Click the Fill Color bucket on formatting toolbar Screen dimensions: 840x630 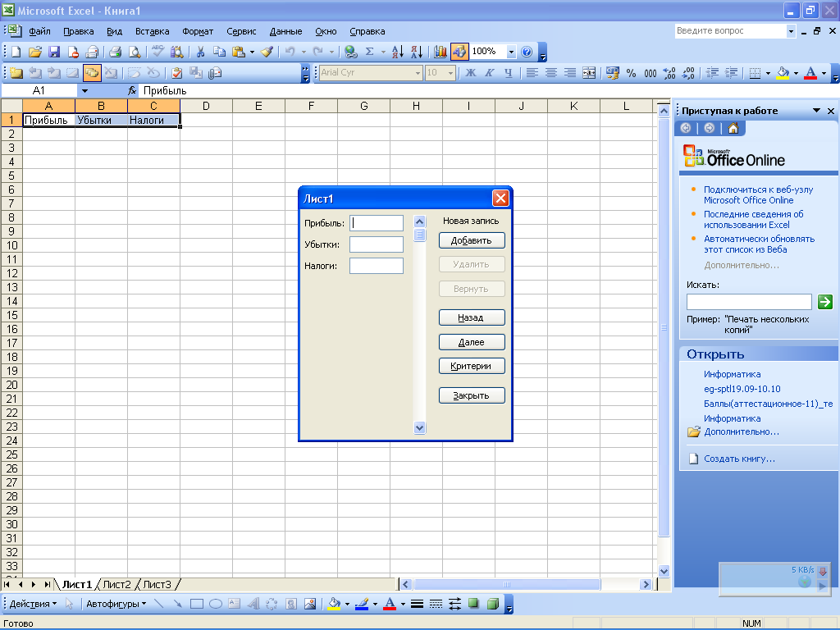tap(783, 73)
